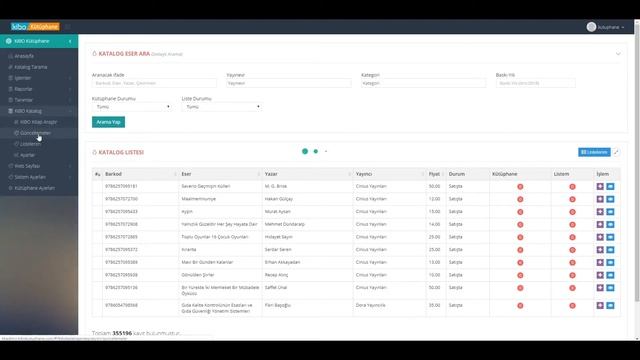The image size is (640, 360).
Task: Click purple plus icon in Hakan Gülçay row
Action: pyautogui.click(x=600, y=199)
